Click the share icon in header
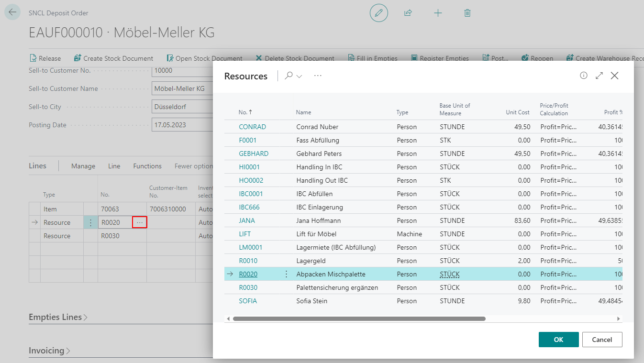Viewport: 644px width, 363px height. point(408,13)
